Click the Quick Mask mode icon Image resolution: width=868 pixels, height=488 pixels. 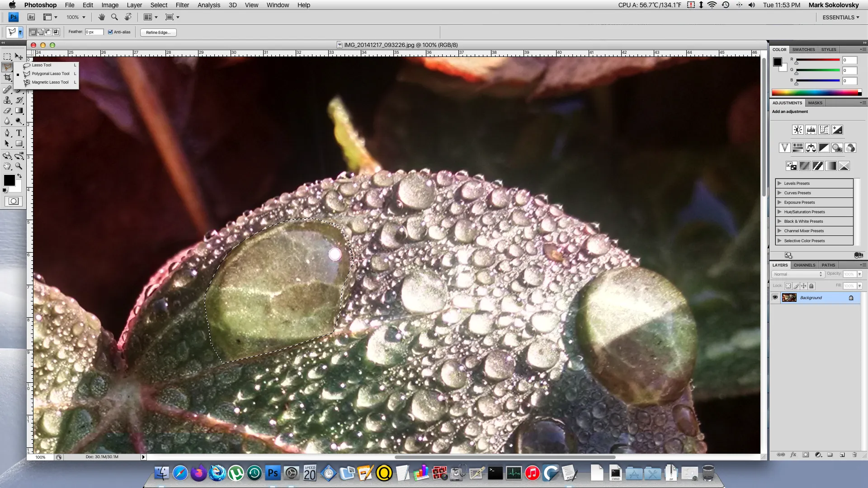(x=14, y=202)
